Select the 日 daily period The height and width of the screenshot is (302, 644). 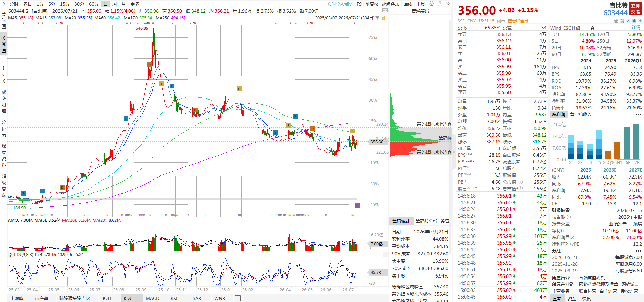click(105, 4)
